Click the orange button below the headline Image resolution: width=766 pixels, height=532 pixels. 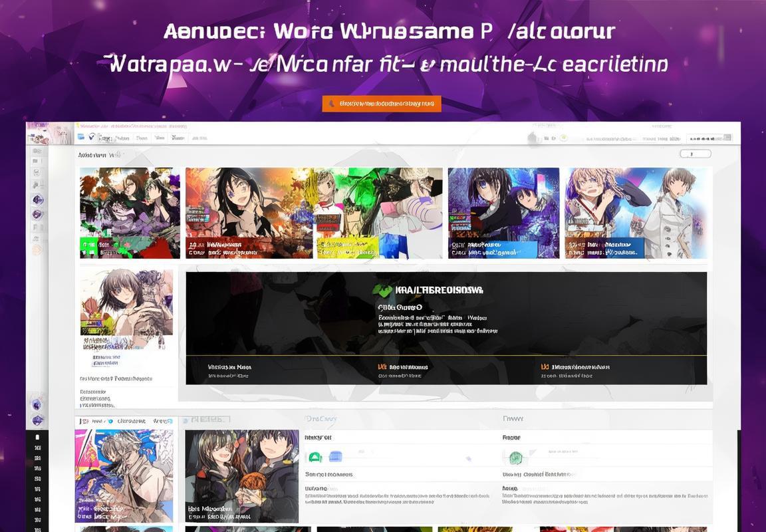[x=382, y=104]
